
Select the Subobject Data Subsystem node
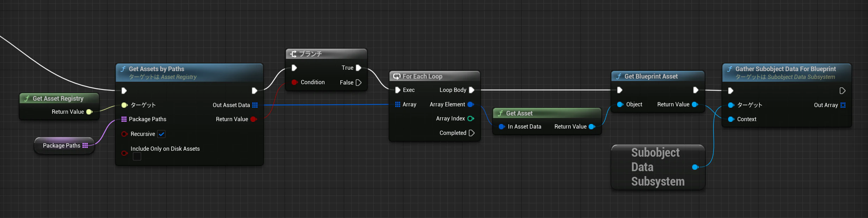(x=657, y=167)
